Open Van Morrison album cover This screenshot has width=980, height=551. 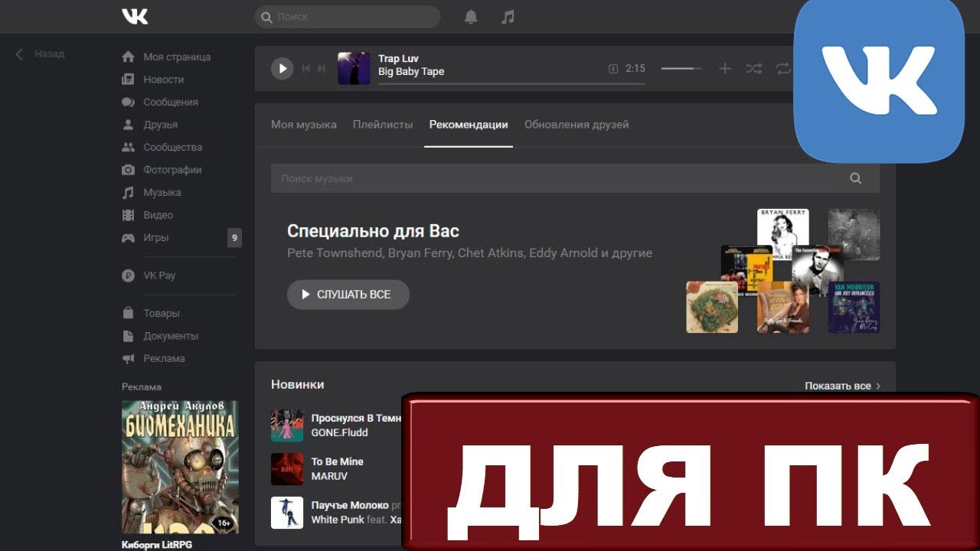(854, 307)
